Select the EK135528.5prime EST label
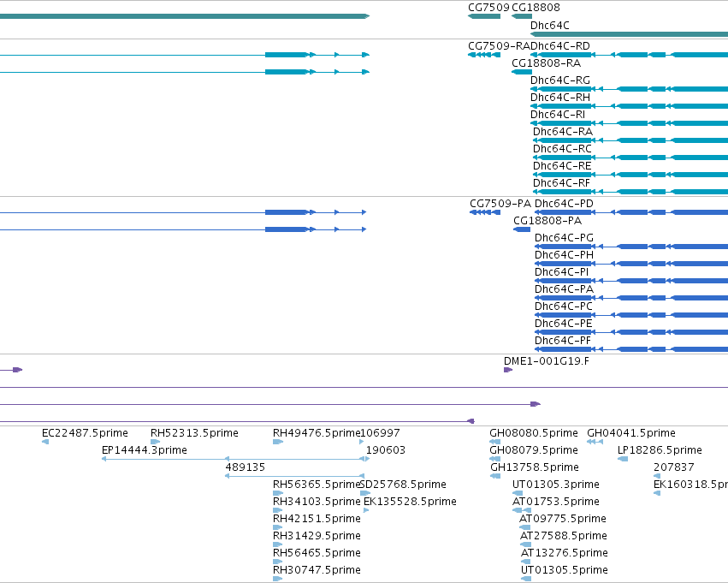This screenshot has width=728, height=583. [410, 502]
